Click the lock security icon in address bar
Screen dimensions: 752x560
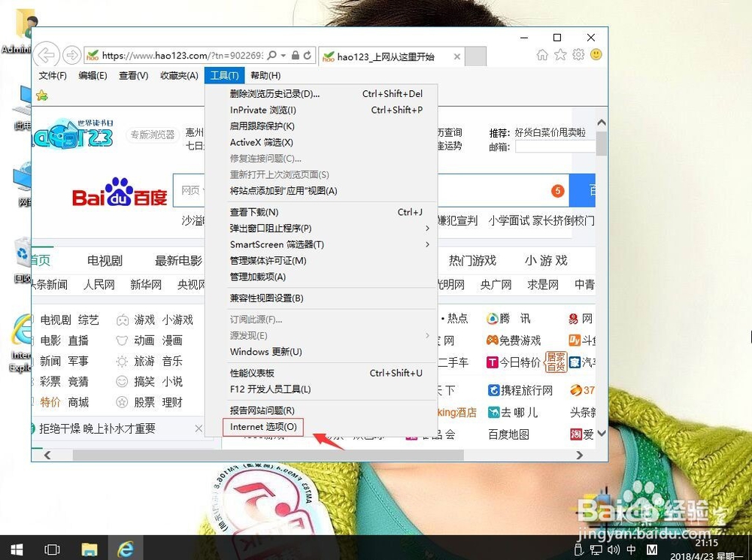pyautogui.click(x=296, y=55)
